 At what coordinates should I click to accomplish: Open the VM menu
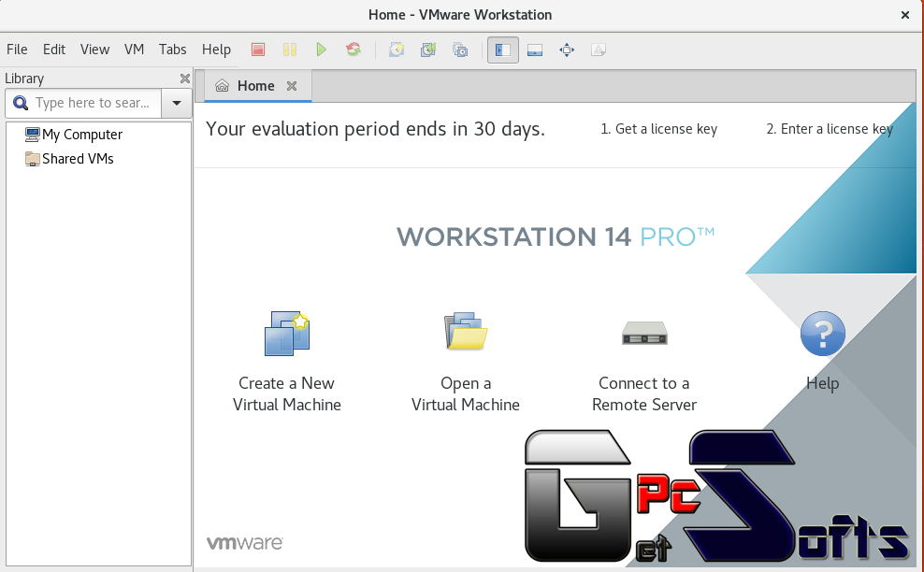tap(134, 50)
